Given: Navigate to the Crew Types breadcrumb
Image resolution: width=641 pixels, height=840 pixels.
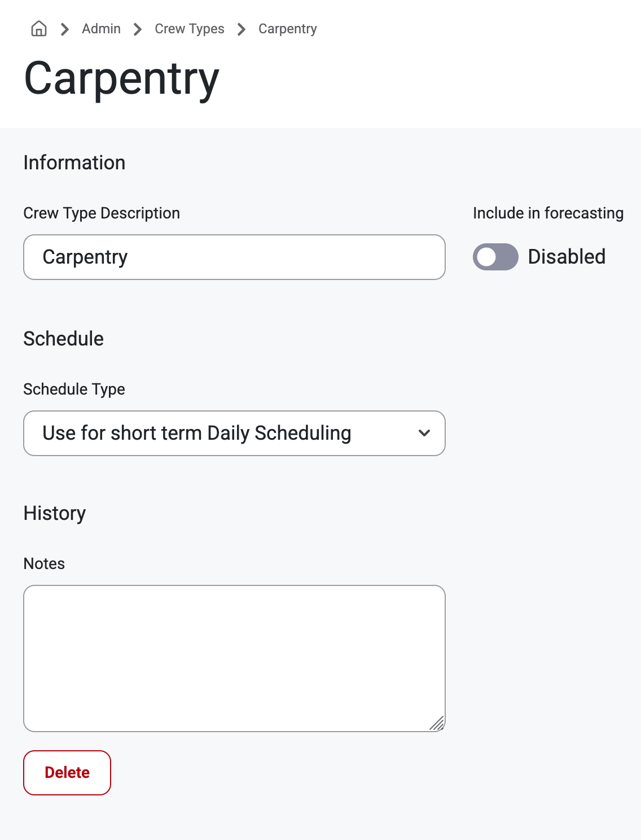Looking at the screenshot, I should 190,29.
